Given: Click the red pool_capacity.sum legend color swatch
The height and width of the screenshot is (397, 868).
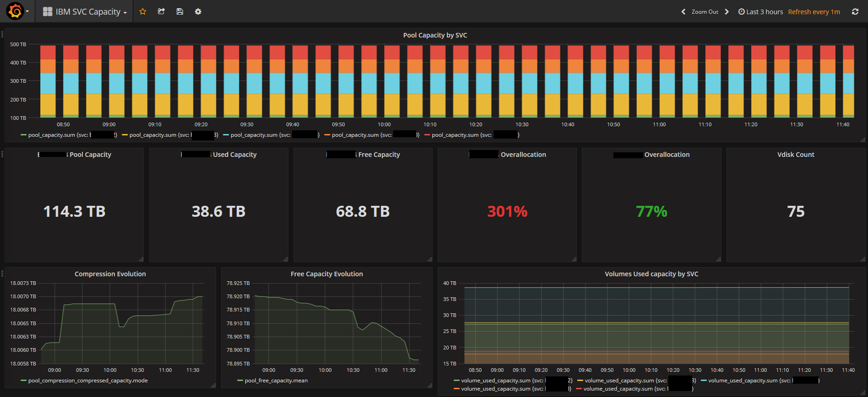Looking at the screenshot, I should (x=427, y=135).
